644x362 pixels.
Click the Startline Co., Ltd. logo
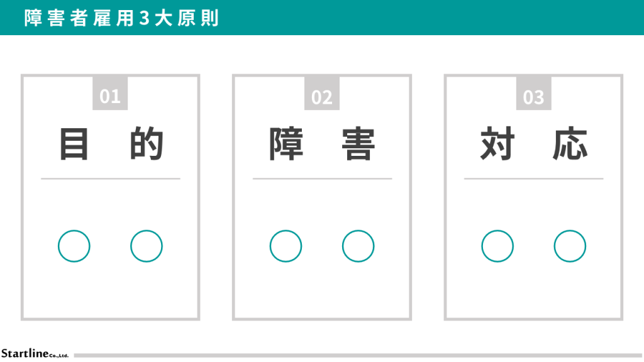(35, 353)
